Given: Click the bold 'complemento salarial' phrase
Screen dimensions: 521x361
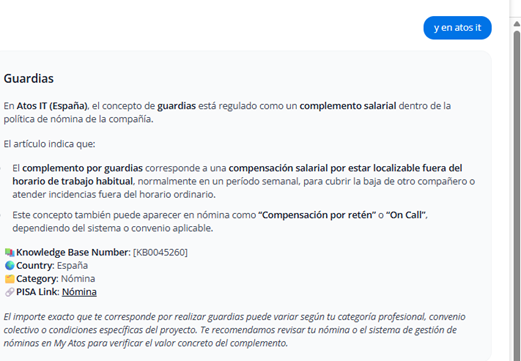Looking at the screenshot, I should (348, 106).
